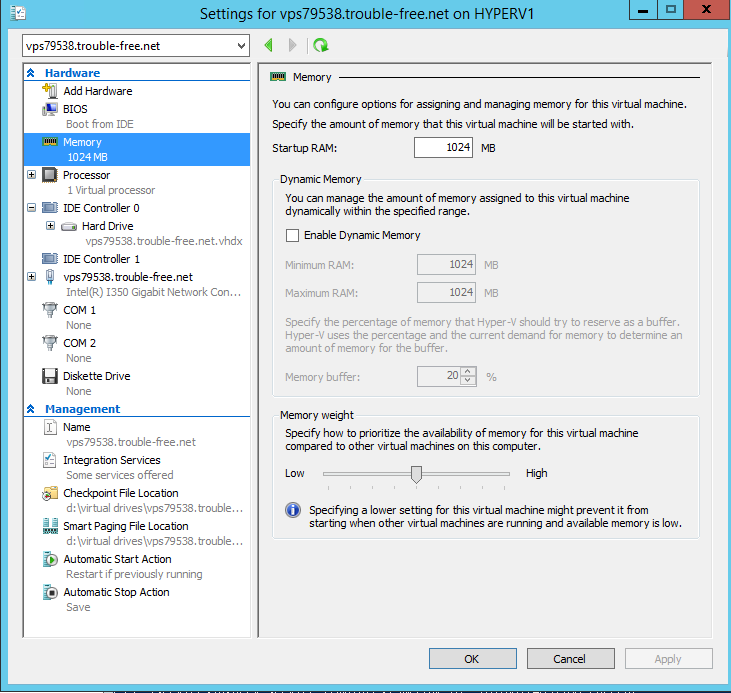Click "Restart if previously running" text
The width and height of the screenshot is (731, 693).
click(x=134, y=574)
